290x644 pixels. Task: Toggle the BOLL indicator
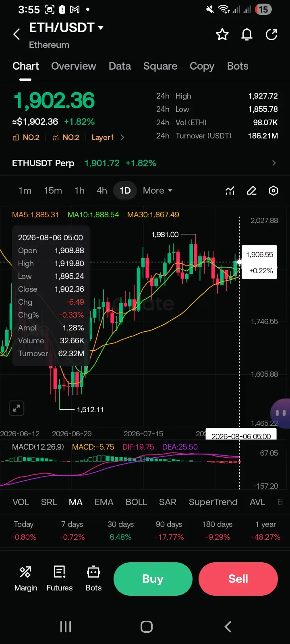pyautogui.click(x=136, y=502)
